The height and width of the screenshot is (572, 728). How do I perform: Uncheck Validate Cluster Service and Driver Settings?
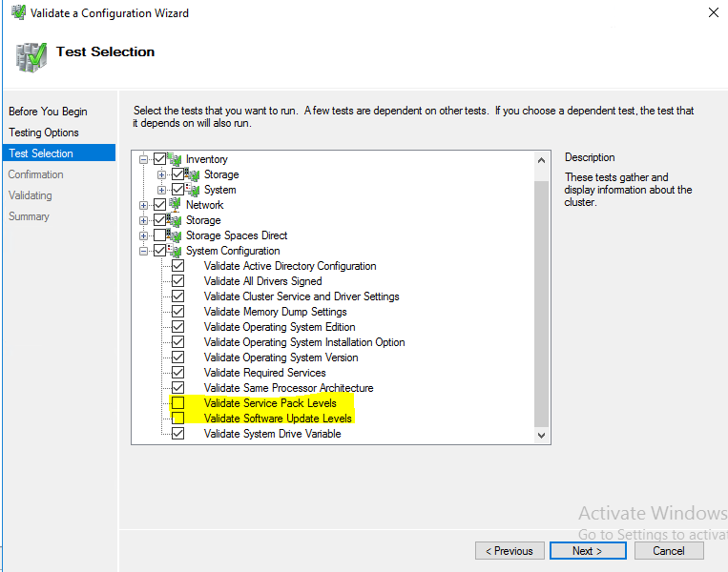tap(177, 296)
